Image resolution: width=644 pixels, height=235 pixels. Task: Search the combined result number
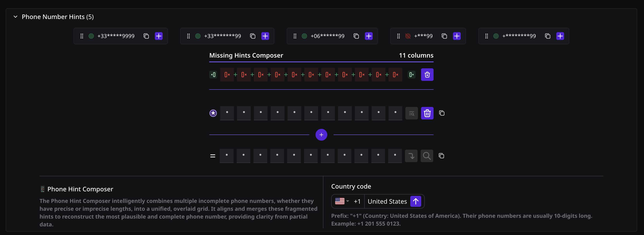(427, 156)
